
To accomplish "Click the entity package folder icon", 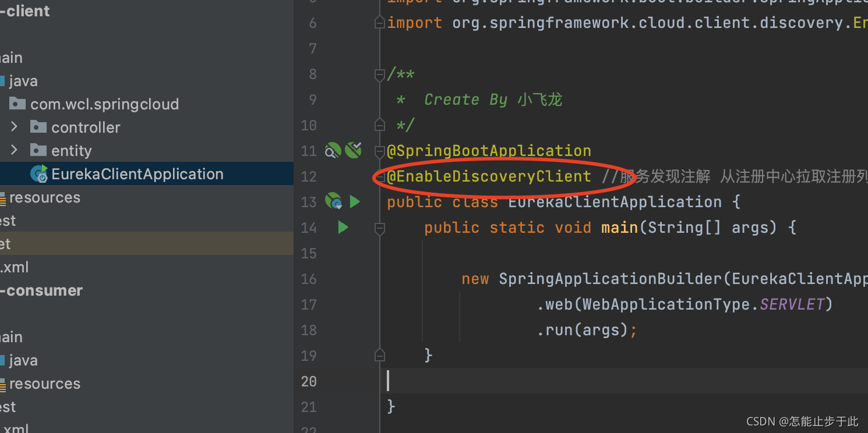I will [x=38, y=150].
